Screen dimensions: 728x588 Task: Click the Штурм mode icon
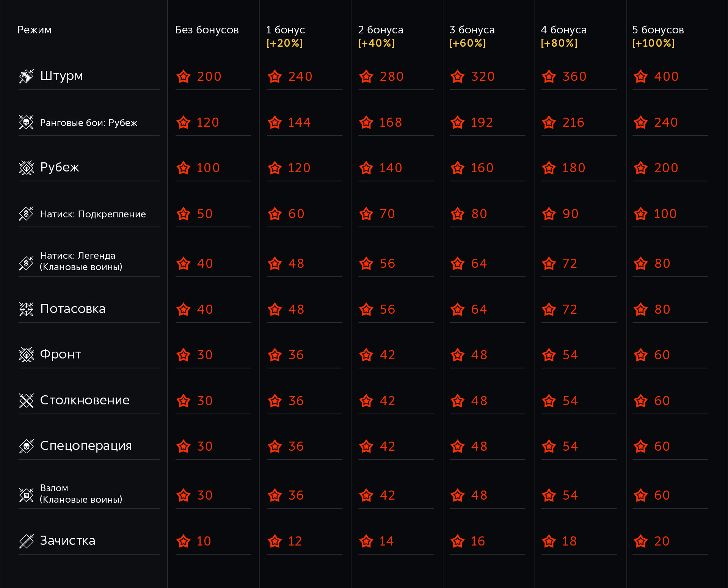click(26, 76)
